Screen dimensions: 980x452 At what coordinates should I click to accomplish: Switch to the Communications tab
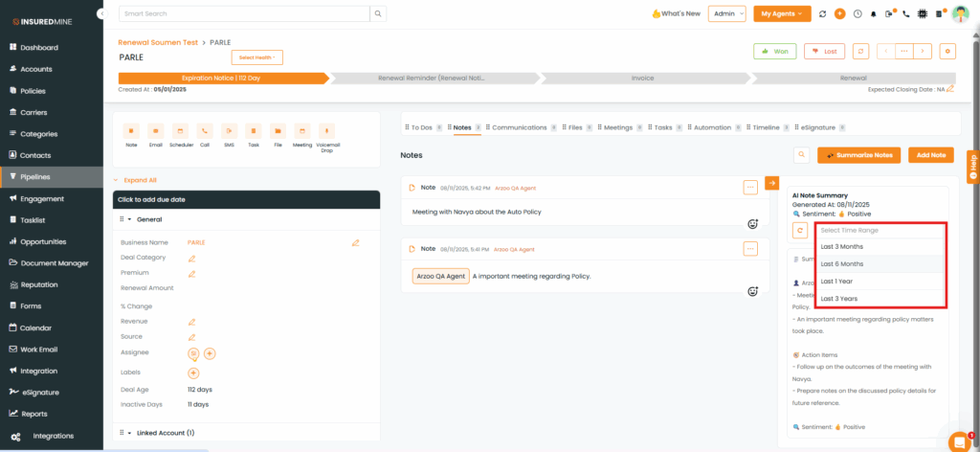click(x=520, y=127)
